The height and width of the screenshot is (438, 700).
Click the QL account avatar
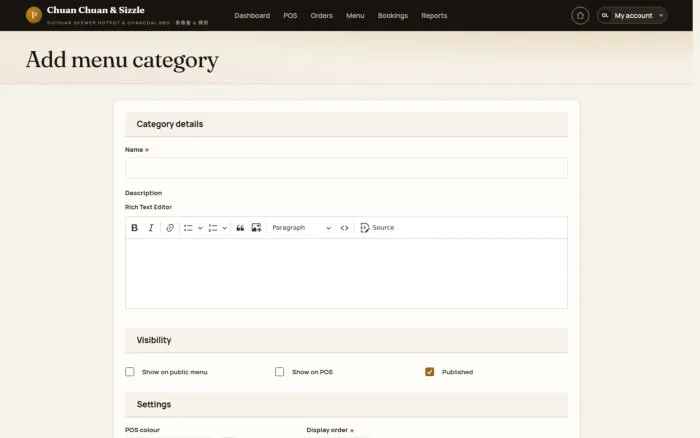click(605, 16)
